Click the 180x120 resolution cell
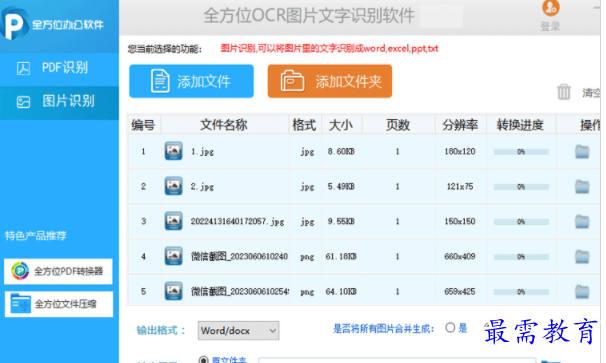The height and width of the screenshot is (363, 606). (460, 152)
